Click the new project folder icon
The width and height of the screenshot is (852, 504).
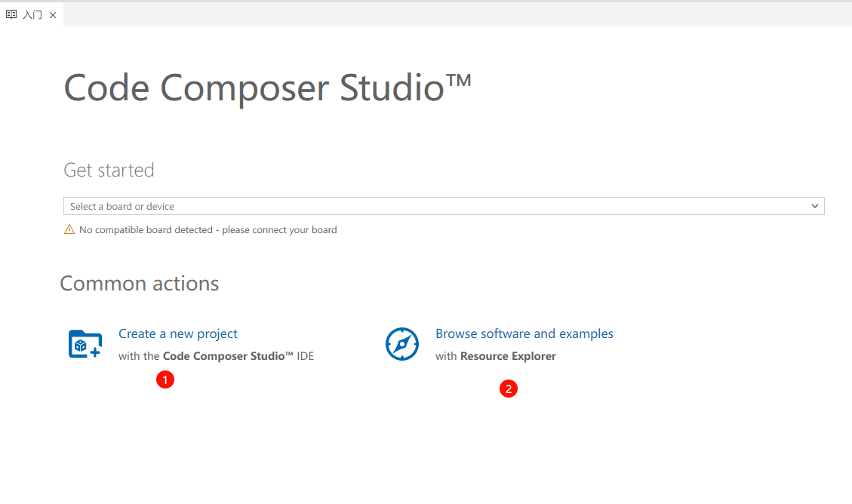click(x=85, y=344)
